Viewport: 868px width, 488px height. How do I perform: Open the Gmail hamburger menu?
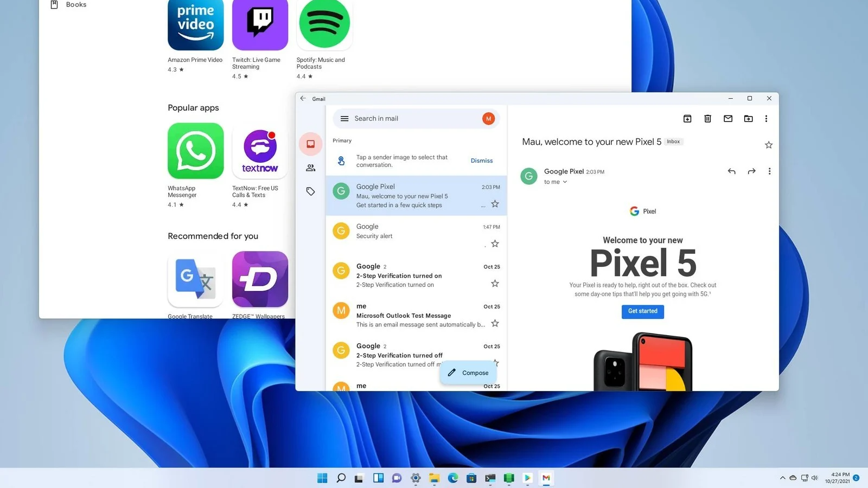pos(344,119)
